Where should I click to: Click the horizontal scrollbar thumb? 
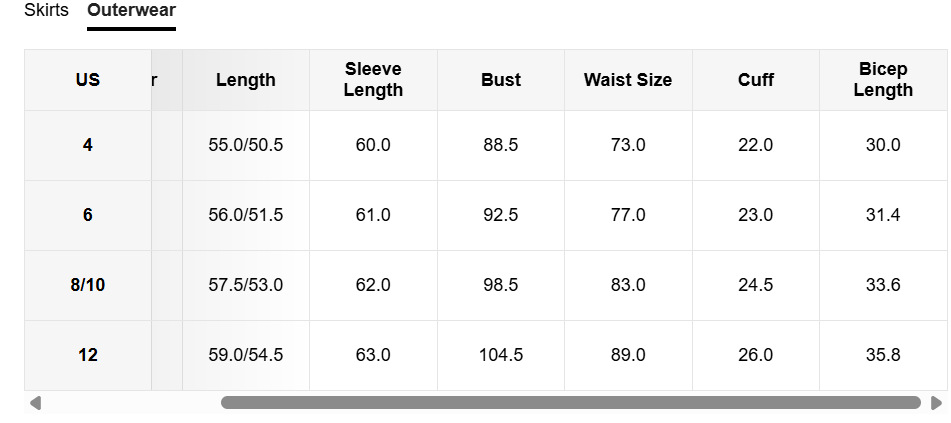point(570,403)
